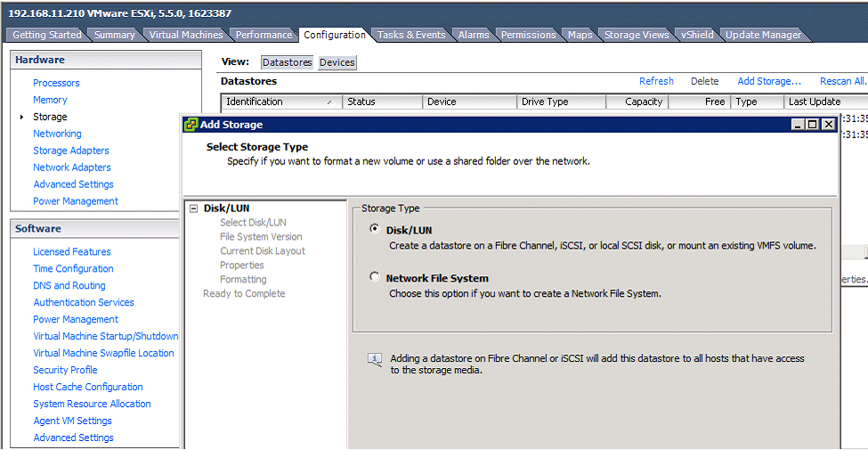This screenshot has height=450, width=868.
Task: Click the Storage selection arrow in Hardware list
Action: (x=21, y=117)
